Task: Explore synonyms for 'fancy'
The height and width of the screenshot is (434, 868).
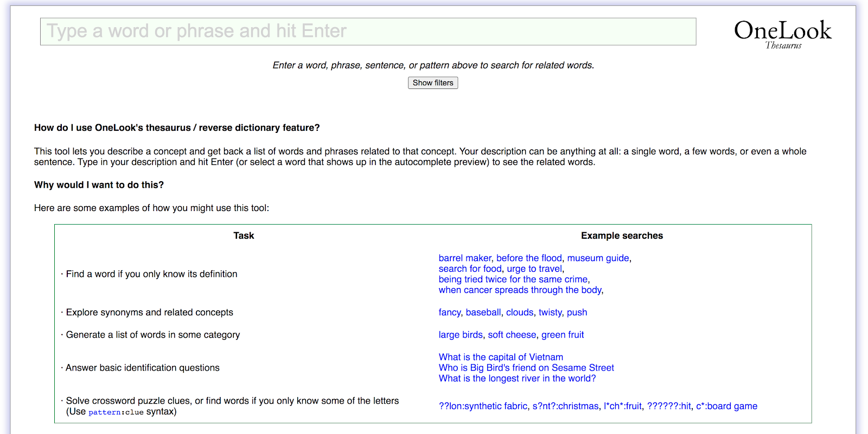Action: [x=450, y=312]
